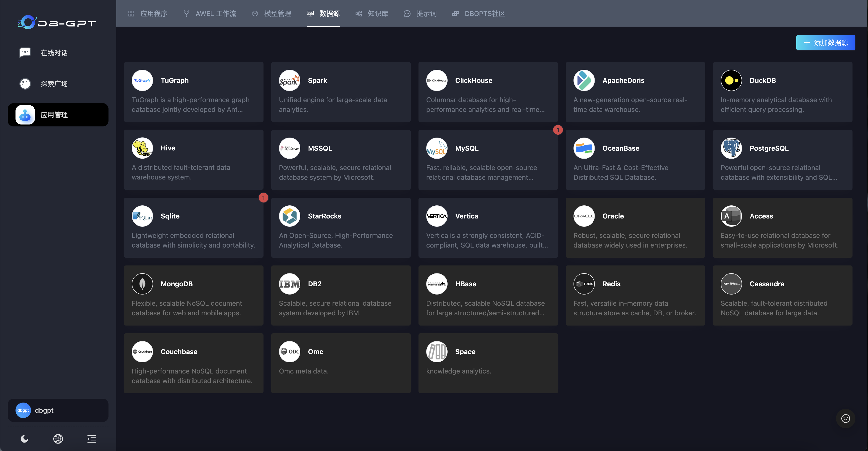Image resolution: width=868 pixels, height=451 pixels.
Task: Click the StarRocks logo icon
Action: coord(289,216)
